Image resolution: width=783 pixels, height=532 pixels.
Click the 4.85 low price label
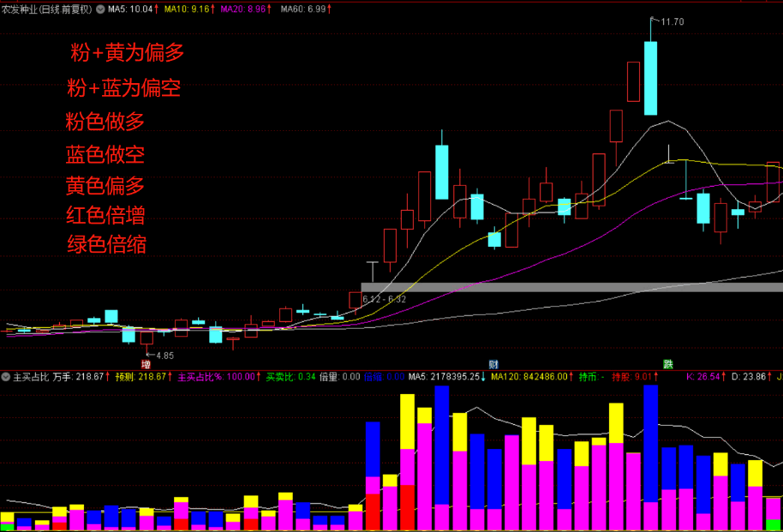pyautogui.click(x=164, y=356)
